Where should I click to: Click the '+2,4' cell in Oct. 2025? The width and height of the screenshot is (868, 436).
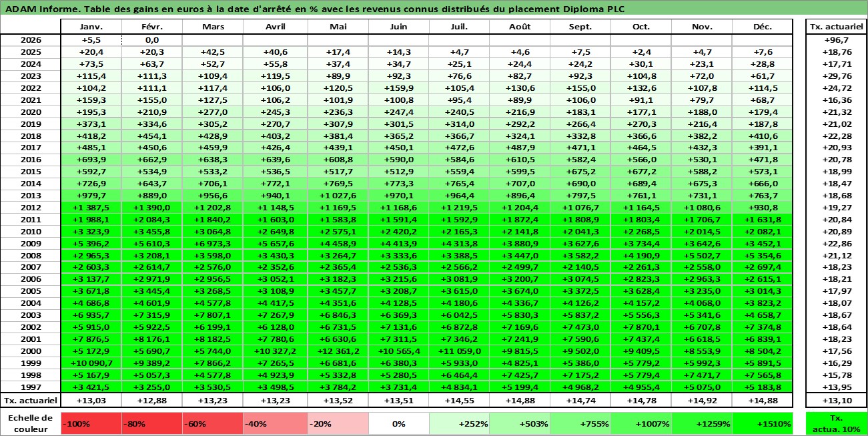tap(641, 51)
